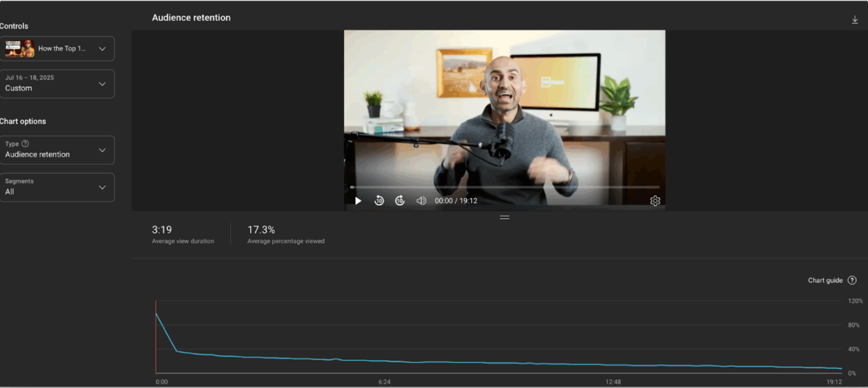Image resolution: width=868 pixels, height=388 pixels.
Task: Open the video selector dropdown
Action: [102, 49]
